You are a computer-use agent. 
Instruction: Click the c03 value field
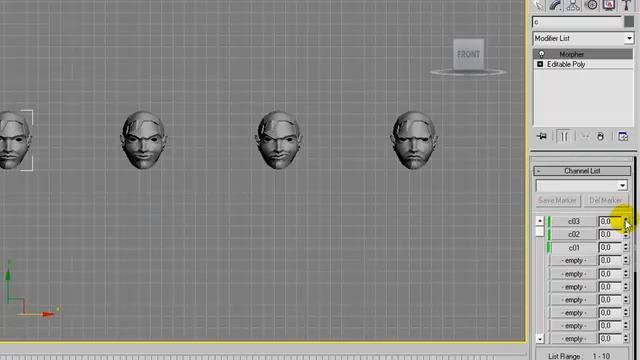point(610,221)
